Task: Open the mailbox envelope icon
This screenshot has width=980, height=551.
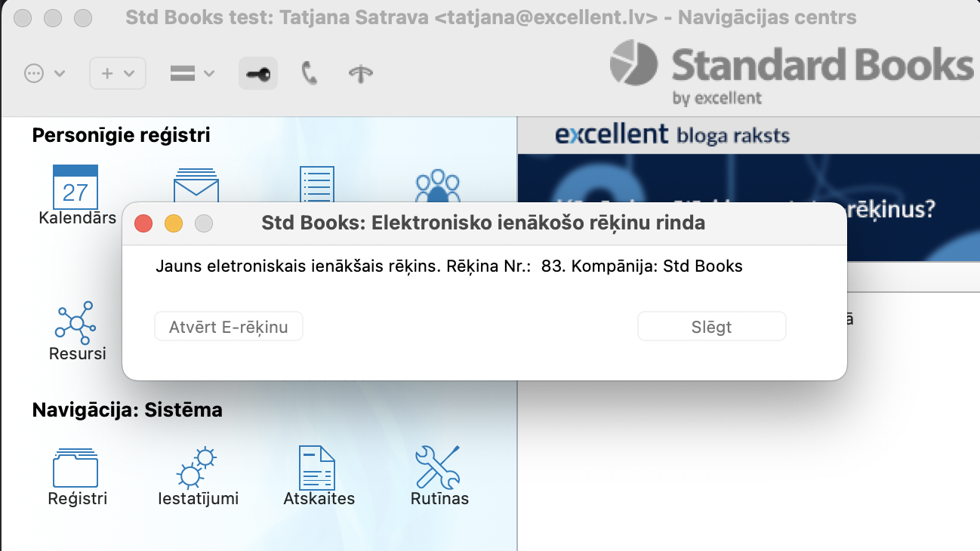Action: [x=196, y=183]
